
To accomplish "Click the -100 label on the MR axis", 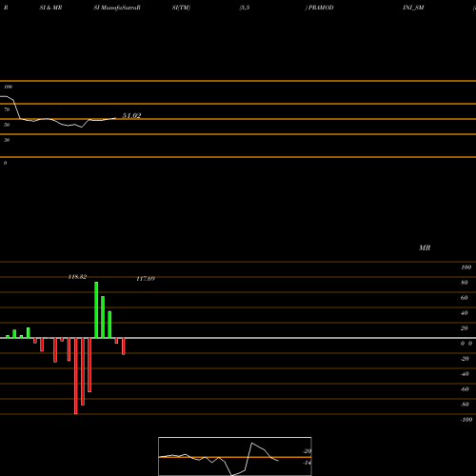I will click(x=466, y=420).
